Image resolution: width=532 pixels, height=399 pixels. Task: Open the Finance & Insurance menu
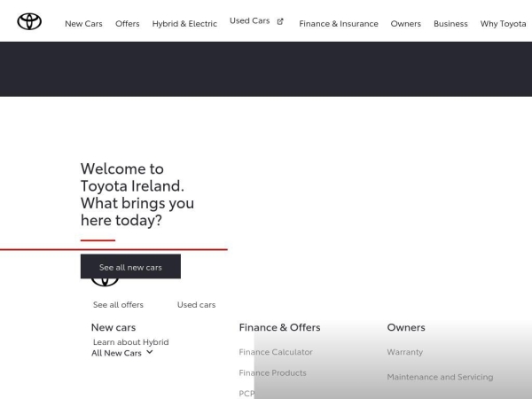coord(339,24)
